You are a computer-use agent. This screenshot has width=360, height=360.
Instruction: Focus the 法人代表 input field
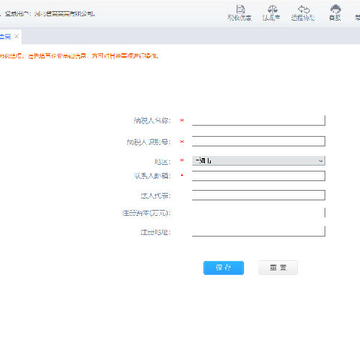click(x=258, y=195)
